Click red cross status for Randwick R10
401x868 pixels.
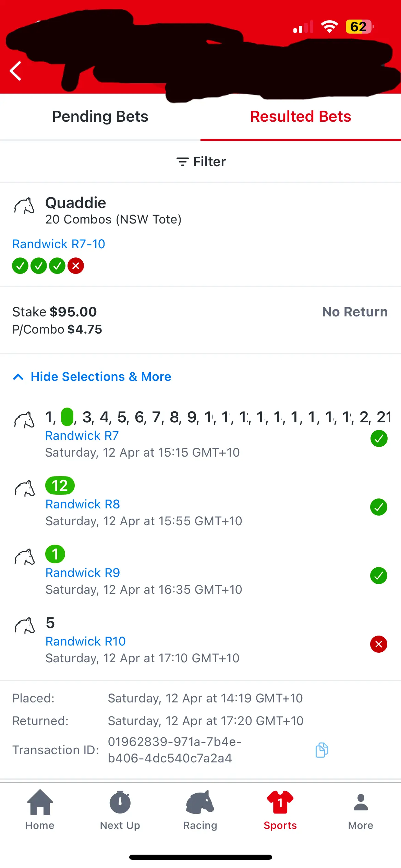click(379, 644)
